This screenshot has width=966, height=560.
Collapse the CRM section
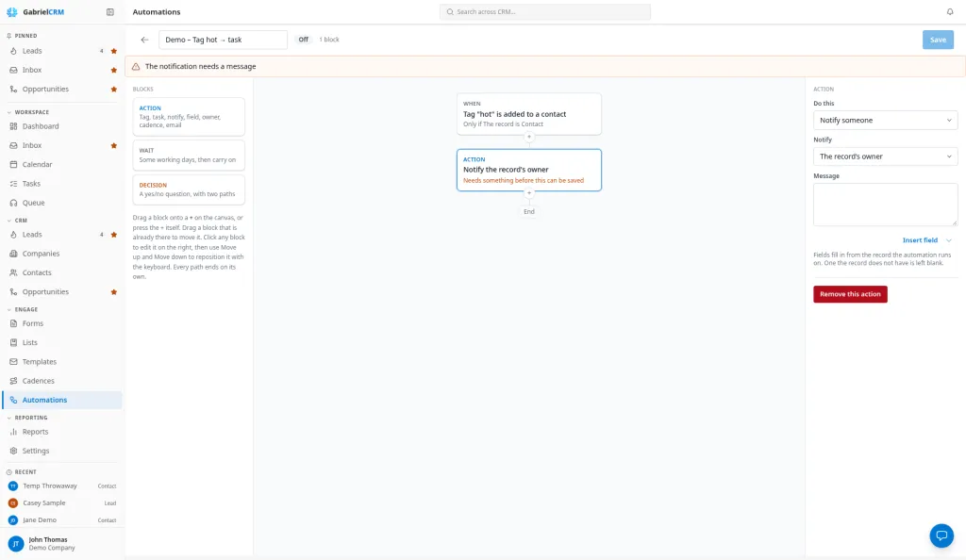pyautogui.click(x=8, y=221)
